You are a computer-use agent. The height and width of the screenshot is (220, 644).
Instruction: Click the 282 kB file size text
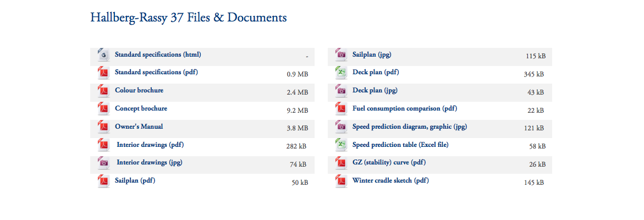click(x=296, y=146)
